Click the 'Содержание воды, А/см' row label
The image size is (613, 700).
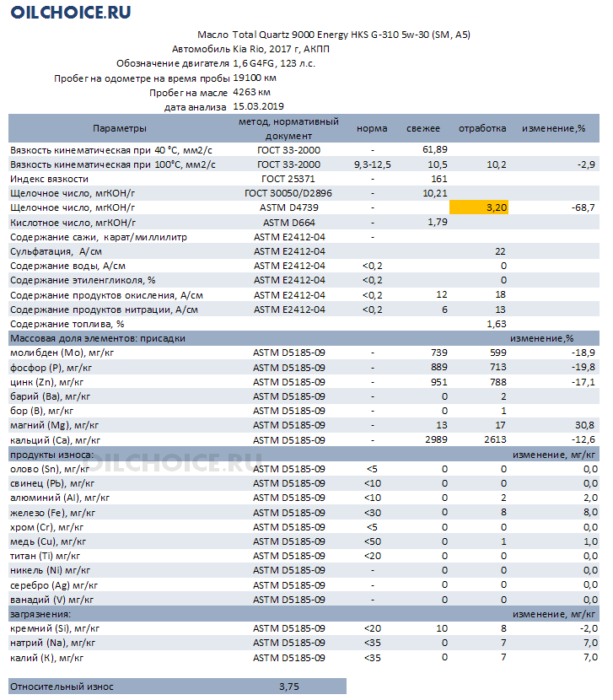[x=67, y=266]
